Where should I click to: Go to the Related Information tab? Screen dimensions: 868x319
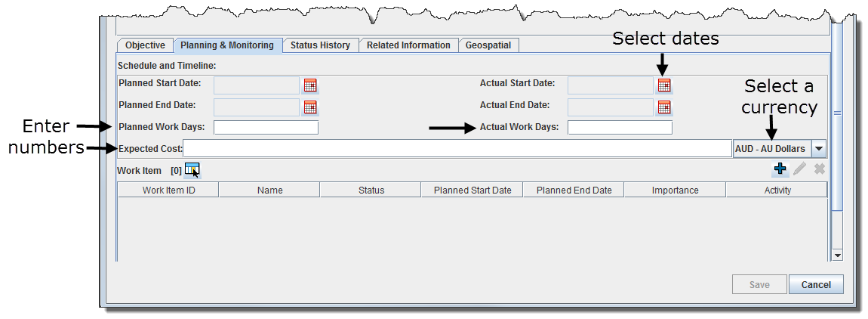[408, 45]
